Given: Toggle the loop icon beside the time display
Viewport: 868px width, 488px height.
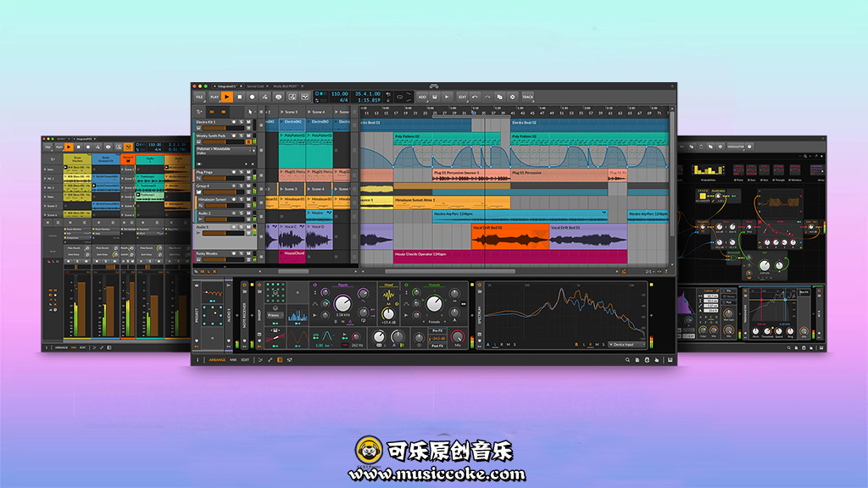Looking at the screenshot, I should pos(400,97).
